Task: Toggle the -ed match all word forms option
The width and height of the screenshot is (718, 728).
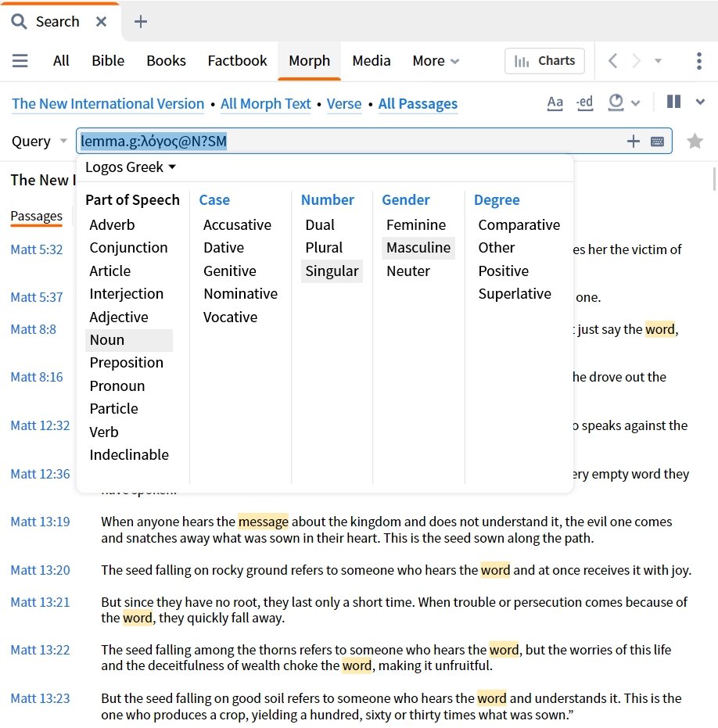Action: [585, 102]
